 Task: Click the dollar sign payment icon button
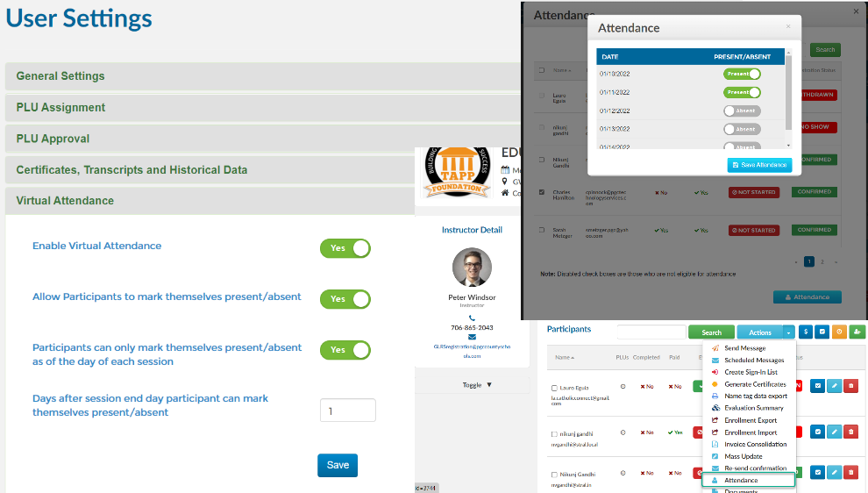coord(805,332)
